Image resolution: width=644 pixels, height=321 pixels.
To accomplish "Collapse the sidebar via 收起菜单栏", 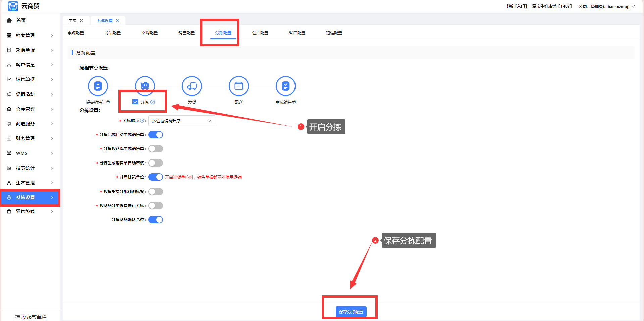I will [31, 317].
